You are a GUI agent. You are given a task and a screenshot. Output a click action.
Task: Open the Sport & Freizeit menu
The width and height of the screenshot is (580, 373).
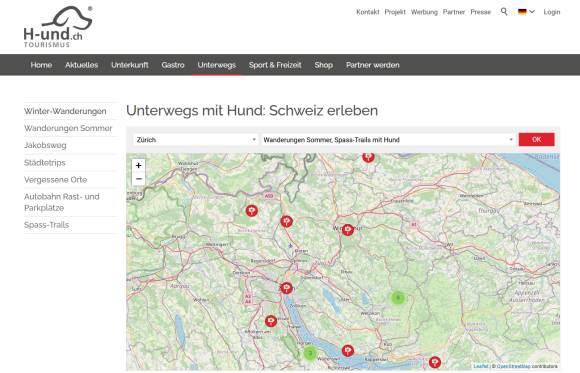tap(275, 65)
